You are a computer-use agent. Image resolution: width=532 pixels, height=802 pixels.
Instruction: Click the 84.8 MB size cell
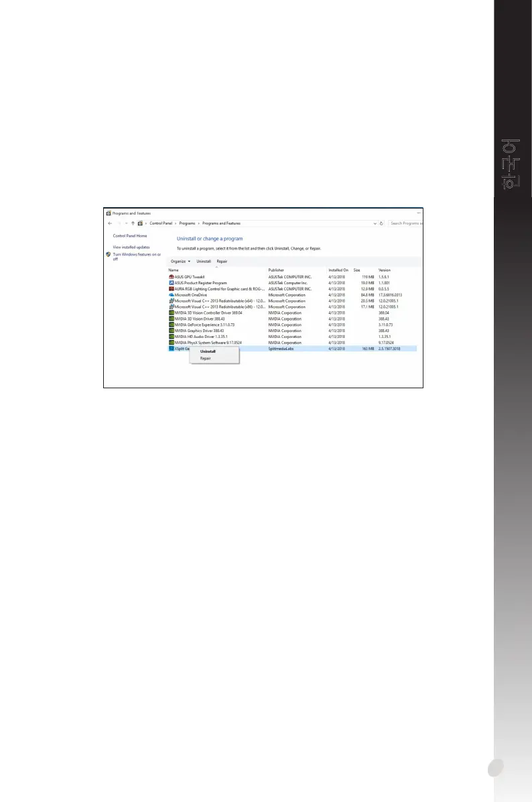pyautogui.click(x=367, y=295)
